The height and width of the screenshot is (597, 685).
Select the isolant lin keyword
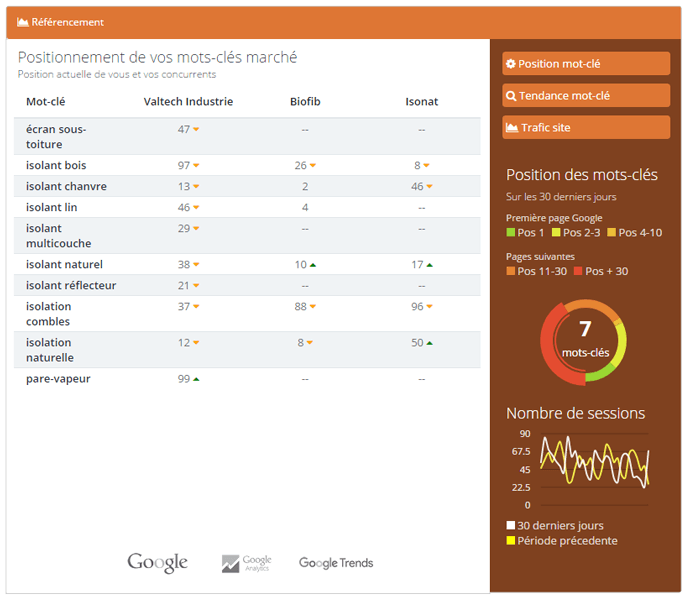[51, 207]
